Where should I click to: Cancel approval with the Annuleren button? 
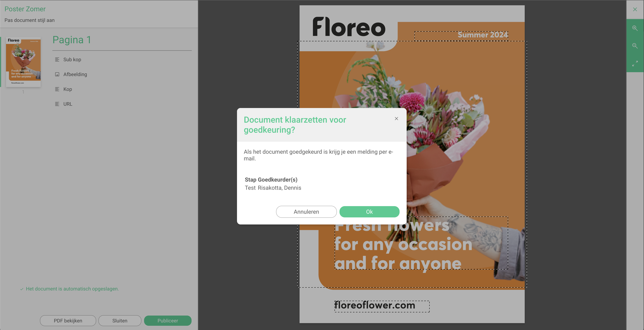click(306, 212)
